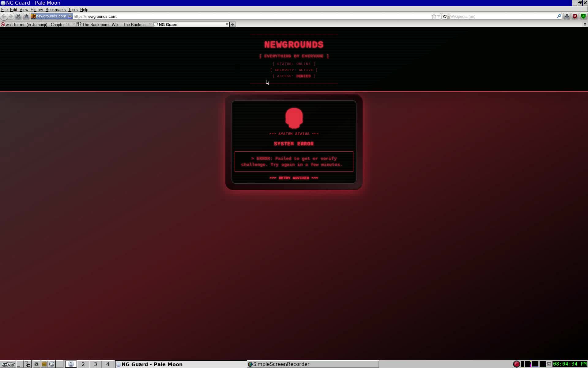Close the NG Guard tab
Screen dimensions: 588x368
coord(227,24)
